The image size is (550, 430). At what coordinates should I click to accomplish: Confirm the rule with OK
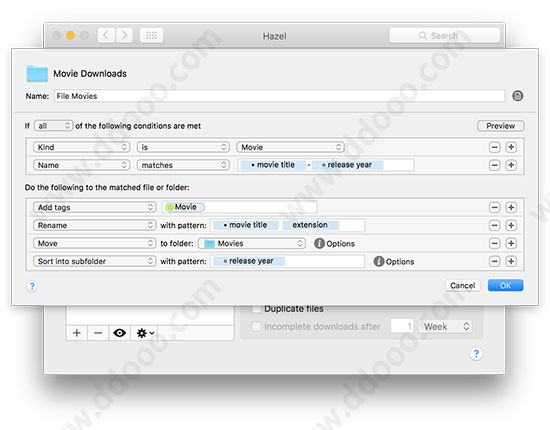point(505,285)
